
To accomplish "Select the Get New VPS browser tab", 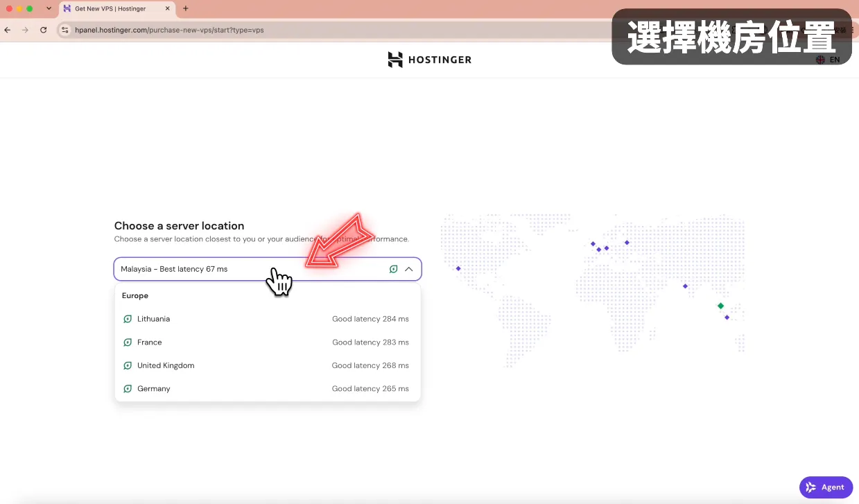I will pos(115,9).
